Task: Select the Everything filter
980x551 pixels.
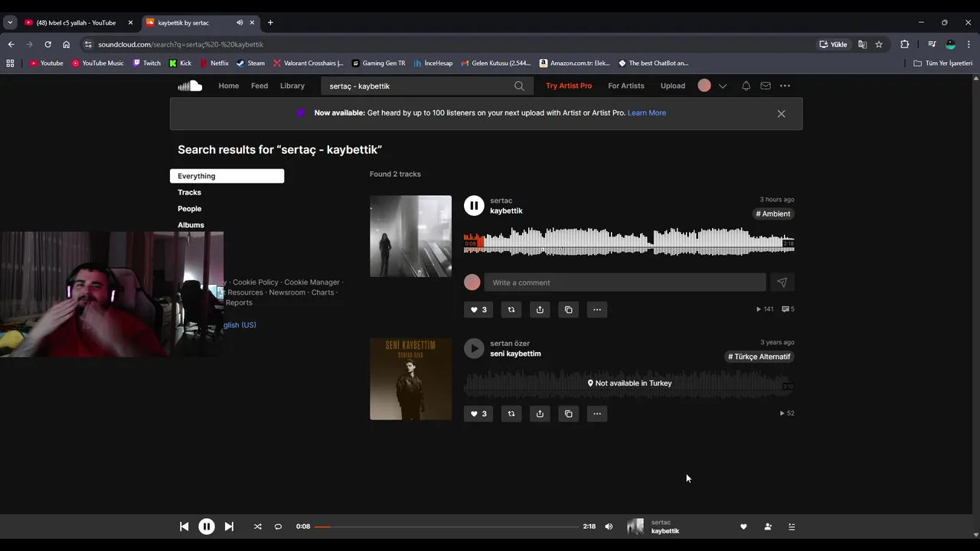Action: pyautogui.click(x=227, y=176)
